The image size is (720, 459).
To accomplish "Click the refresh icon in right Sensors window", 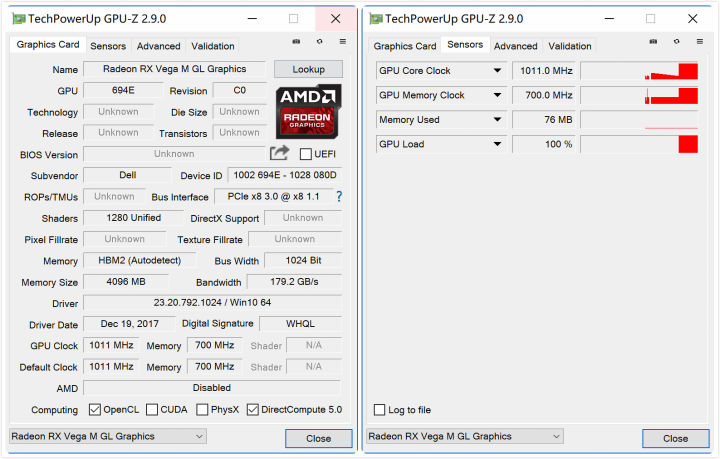I will point(676,42).
